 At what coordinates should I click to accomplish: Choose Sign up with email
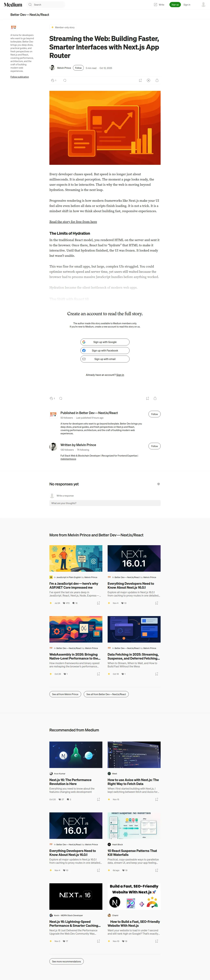105,359
